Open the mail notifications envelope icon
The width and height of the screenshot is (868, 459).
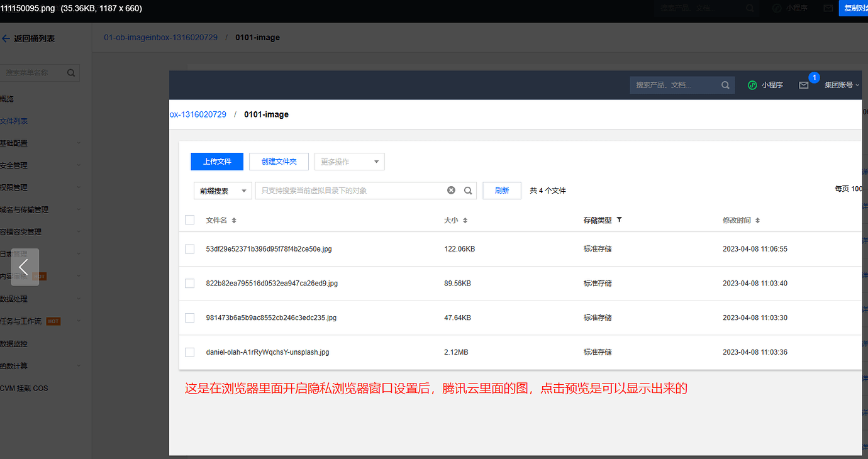click(x=803, y=85)
